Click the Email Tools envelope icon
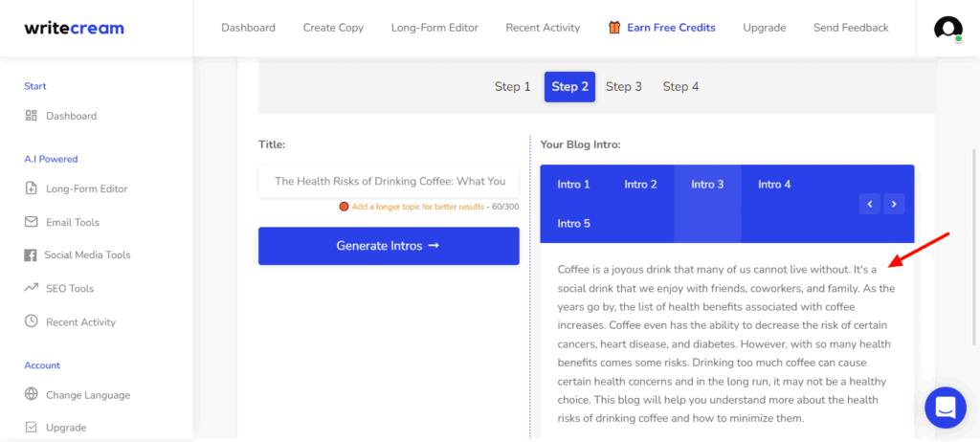Image resolution: width=980 pixels, height=442 pixels. [x=31, y=222]
